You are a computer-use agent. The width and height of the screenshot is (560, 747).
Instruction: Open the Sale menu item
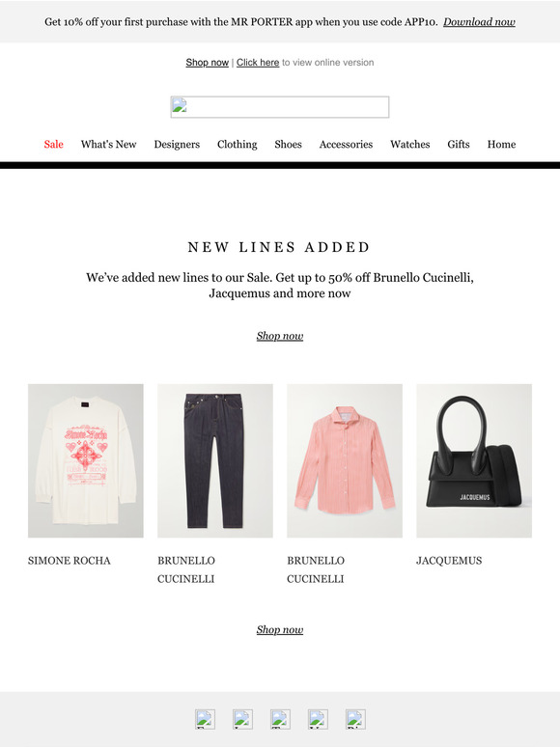tap(53, 145)
